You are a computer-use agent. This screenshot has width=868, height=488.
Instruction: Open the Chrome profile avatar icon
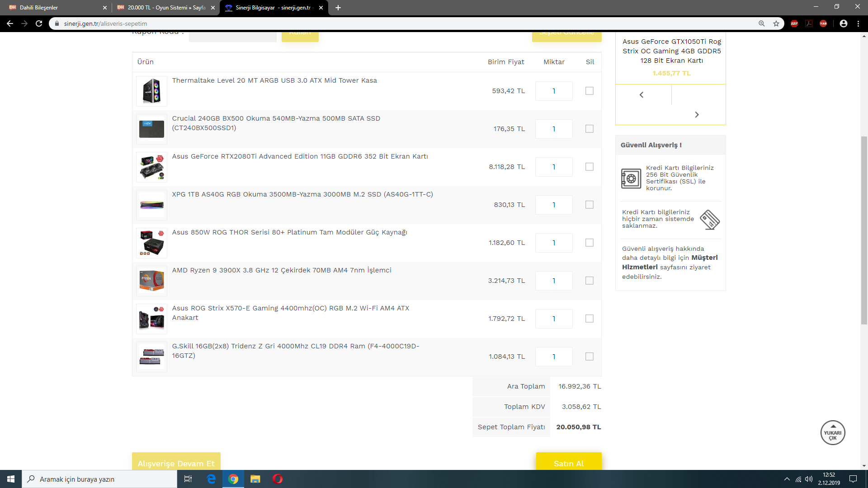click(x=844, y=23)
